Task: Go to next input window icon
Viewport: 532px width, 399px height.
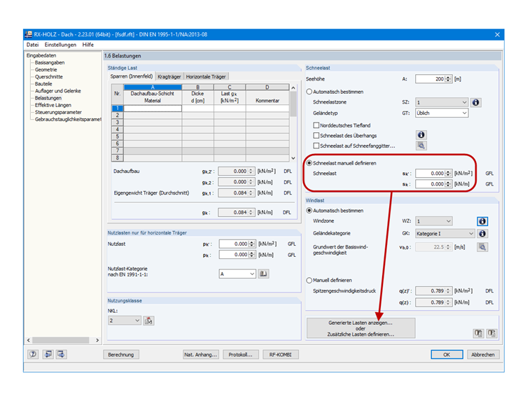Action: 61,354
